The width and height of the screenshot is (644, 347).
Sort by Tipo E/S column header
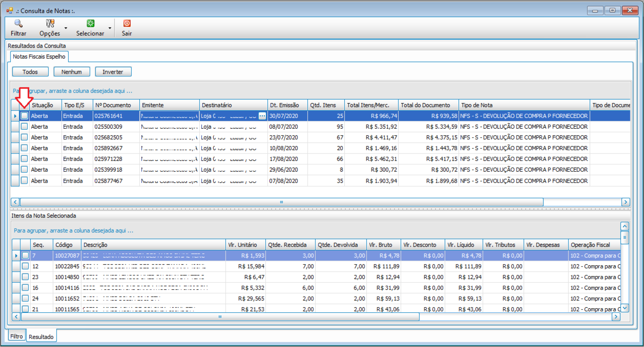[x=77, y=105]
